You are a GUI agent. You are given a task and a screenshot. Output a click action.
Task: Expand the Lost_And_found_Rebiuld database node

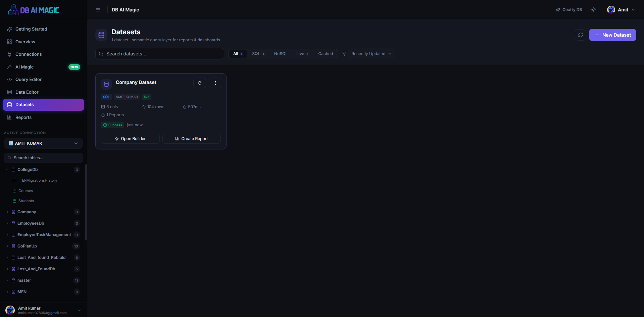tap(7, 258)
